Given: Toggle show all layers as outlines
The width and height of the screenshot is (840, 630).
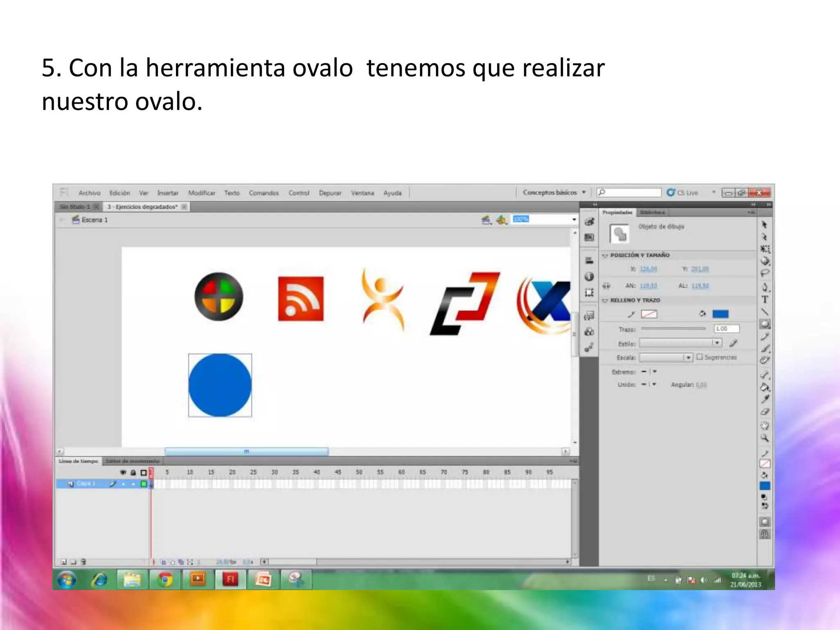Looking at the screenshot, I should (144, 472).
